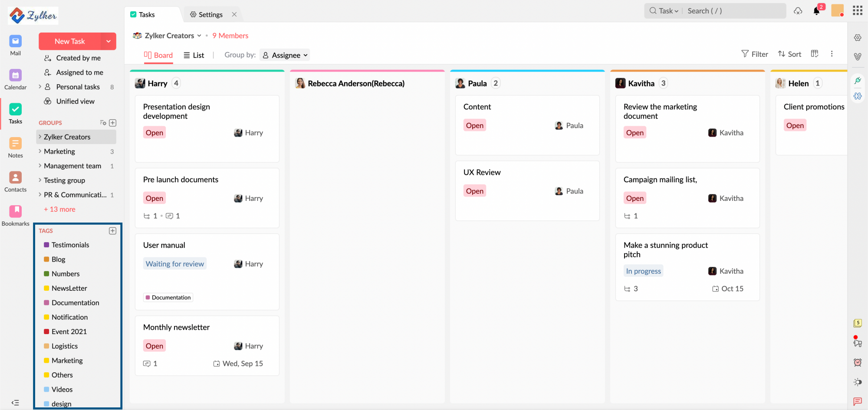Open the UX Review task card

click(527, 191)
